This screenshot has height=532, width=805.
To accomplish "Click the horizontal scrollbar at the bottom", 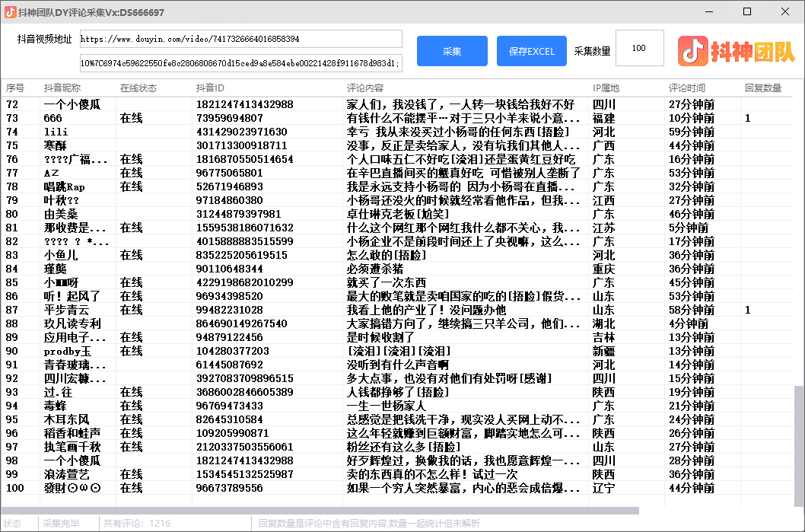I will (x=320, y=511).
